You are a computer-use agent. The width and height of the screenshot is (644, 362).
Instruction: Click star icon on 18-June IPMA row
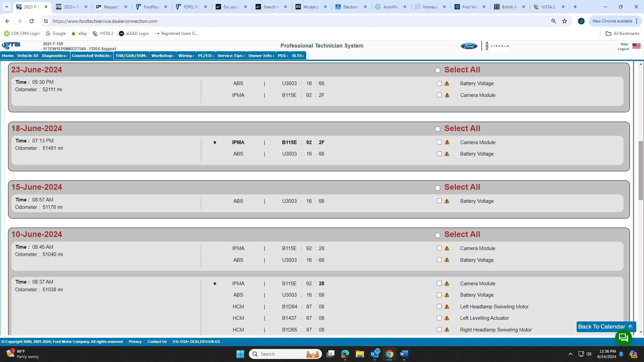coord(215,142)
